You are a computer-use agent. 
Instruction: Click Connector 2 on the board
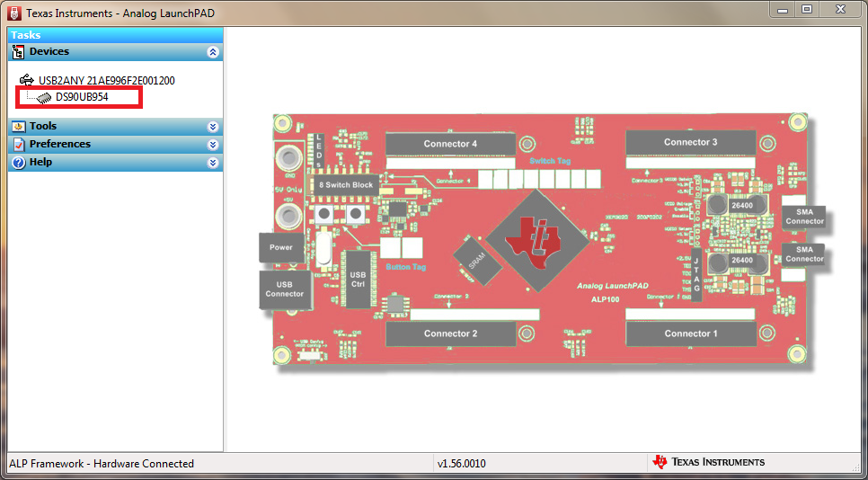[x=450, y=333]
